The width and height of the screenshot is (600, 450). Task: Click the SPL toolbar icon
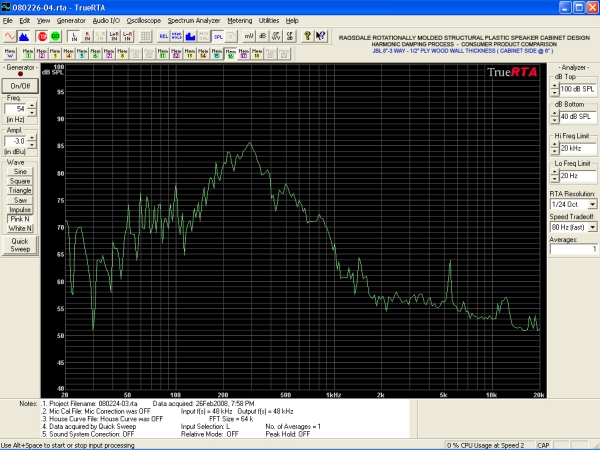point(219,36)
